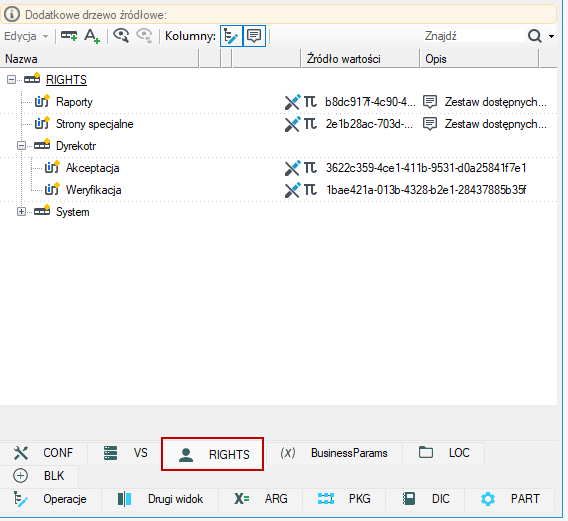Expand the System group node
The image size is (568, 521).
[x=21, y=212]
